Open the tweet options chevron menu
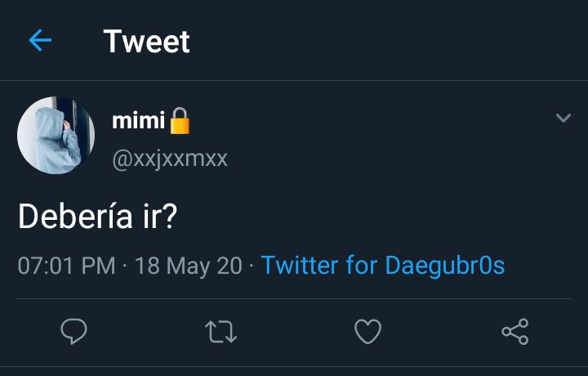 pos(563,118)
